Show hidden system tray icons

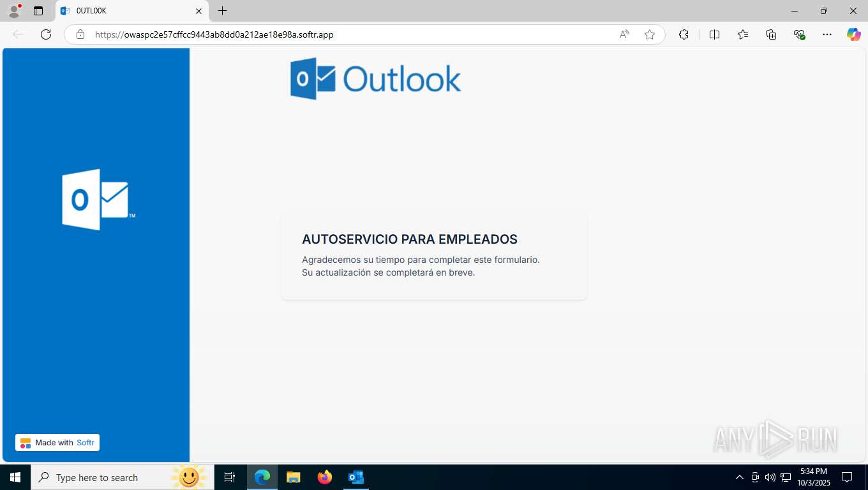(740, 477)
